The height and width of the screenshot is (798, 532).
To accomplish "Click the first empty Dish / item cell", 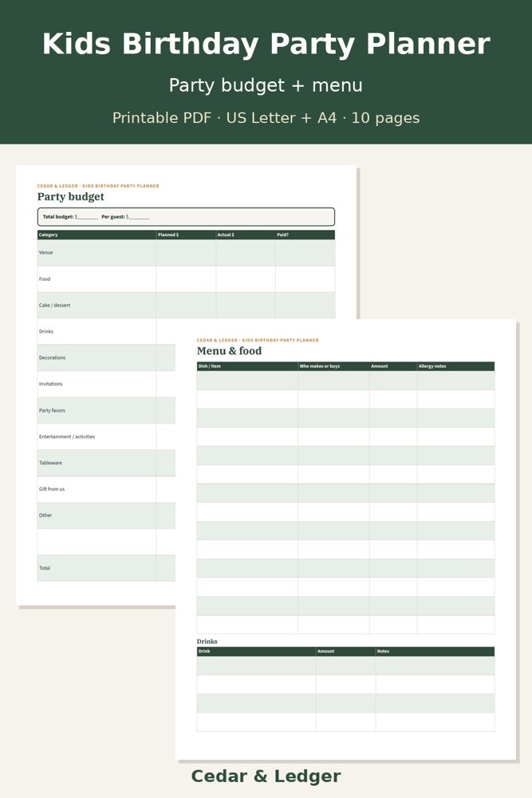I will (247, 381).
